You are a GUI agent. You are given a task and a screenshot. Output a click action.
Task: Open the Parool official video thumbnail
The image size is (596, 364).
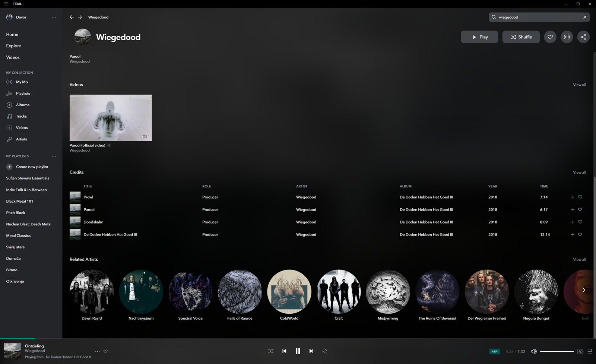click(x=111, y=118)
